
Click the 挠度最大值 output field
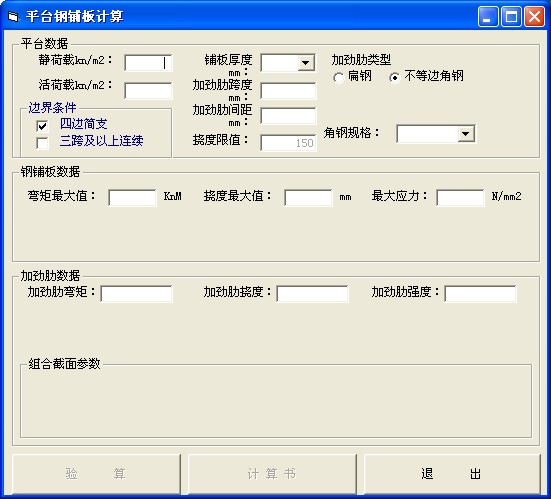[308, 197]
